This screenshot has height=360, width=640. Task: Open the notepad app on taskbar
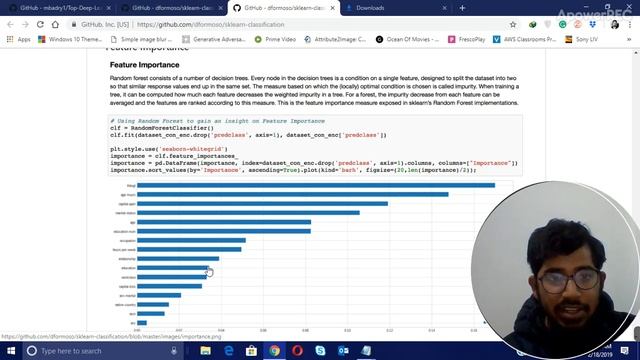pyautogui.click(x=366, y=351)
